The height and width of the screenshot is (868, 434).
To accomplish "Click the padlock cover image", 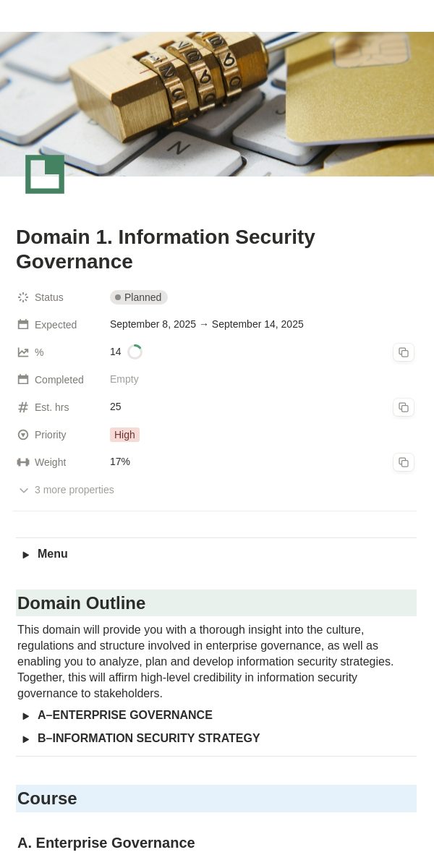I will [x=217, y=103].
